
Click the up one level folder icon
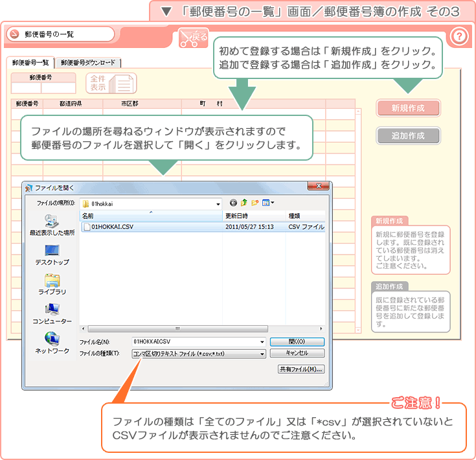pos(244,203)
